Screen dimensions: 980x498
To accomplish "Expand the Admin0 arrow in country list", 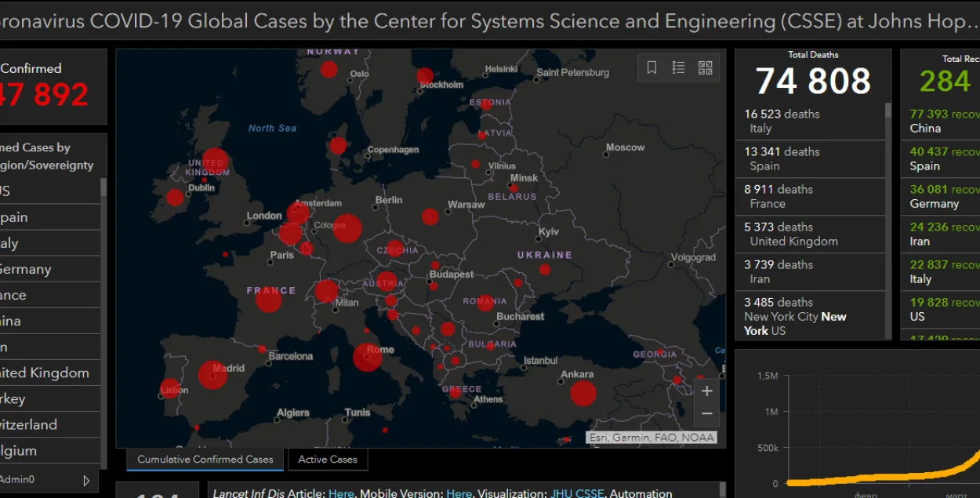I will [86, 480].
